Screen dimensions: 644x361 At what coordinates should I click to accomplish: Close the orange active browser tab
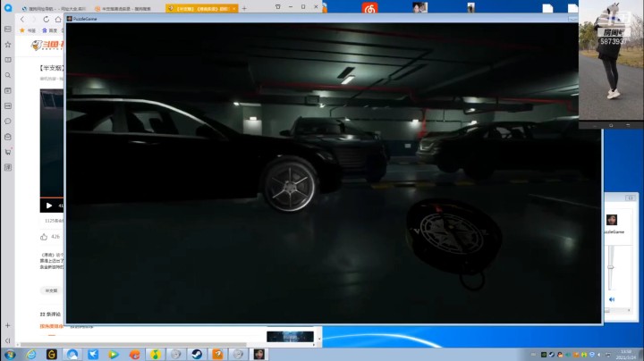[233, 8]
